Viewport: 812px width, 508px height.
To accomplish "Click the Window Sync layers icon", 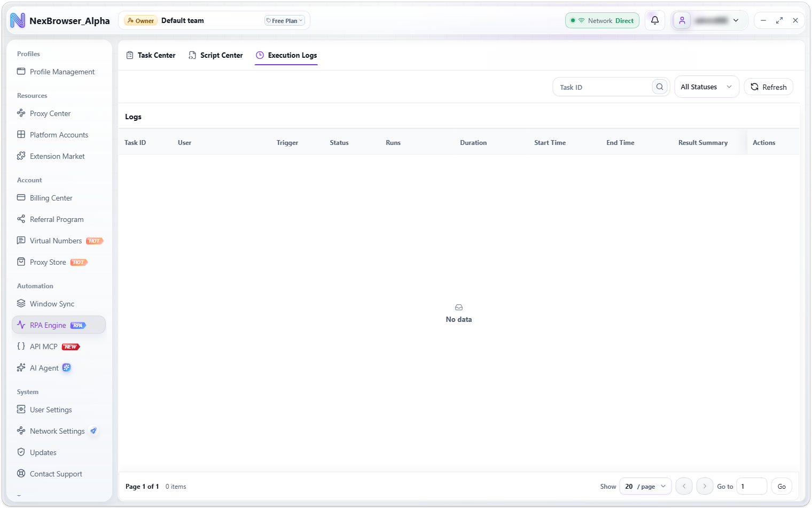I will point(21,304).
